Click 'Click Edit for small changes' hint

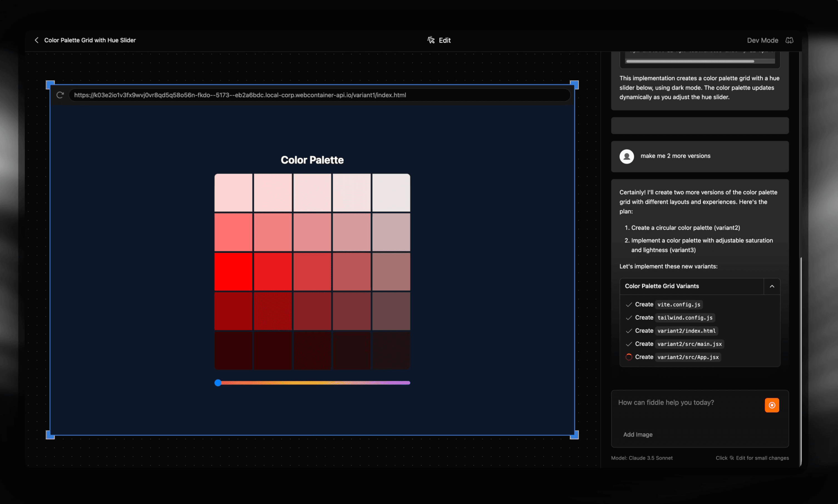pyautogui.click(x=752, y=458)
